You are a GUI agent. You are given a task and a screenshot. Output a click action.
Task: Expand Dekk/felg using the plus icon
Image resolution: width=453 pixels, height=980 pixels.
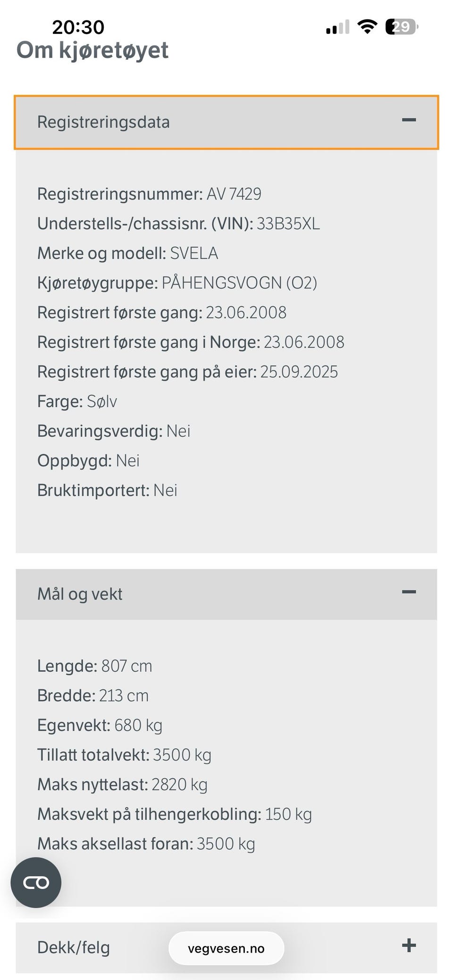tap(409, 945)
